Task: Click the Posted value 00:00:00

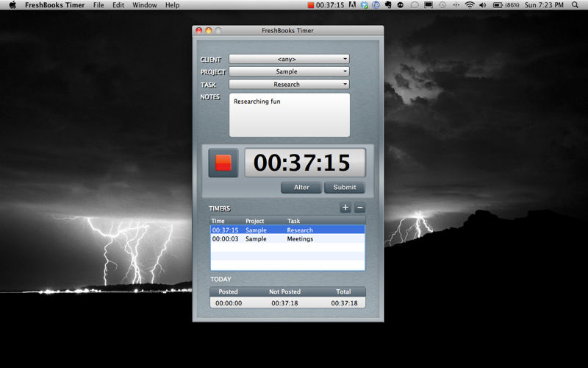Action: click(x=229, y=303)
